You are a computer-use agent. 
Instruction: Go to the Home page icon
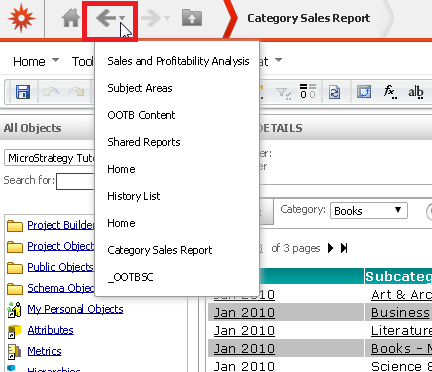(71, 18)
